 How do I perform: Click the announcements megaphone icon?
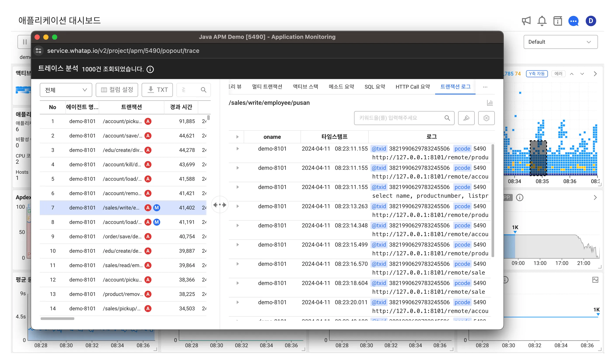tap(526, 21)
